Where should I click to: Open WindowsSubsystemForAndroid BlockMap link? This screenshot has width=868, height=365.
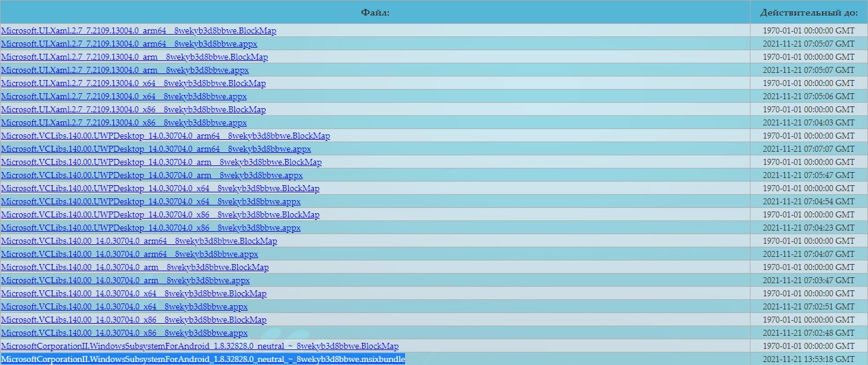coord(200,346)
